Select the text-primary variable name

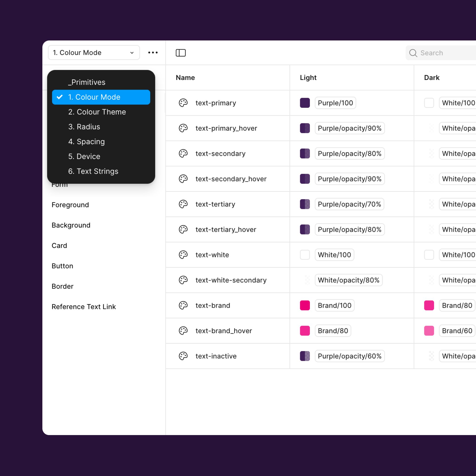pos(216,103)
